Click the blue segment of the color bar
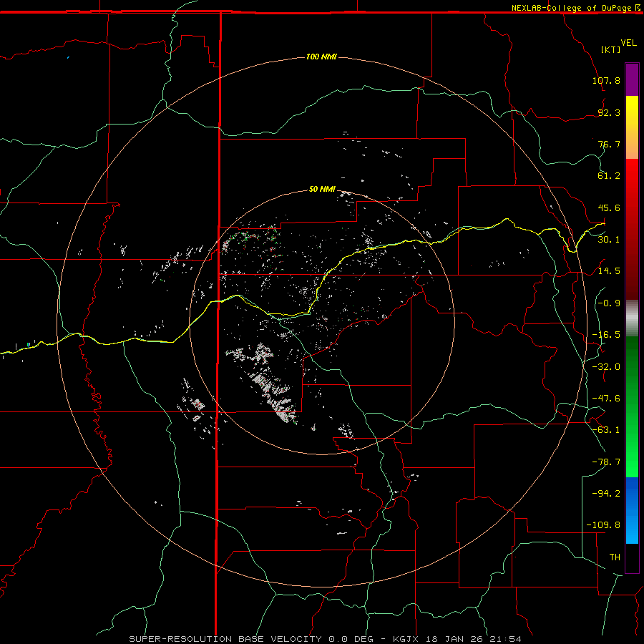This screenshot has height=644, width=644. point(632,510)
